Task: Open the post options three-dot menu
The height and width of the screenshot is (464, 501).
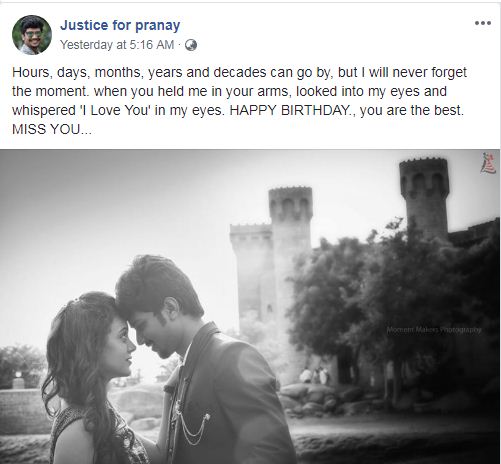Action: click(x=483, y=23)
